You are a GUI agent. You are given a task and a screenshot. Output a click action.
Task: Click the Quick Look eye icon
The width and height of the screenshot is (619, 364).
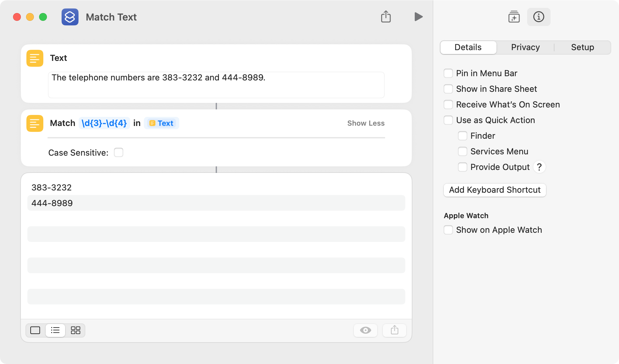[x=366, y=330]
